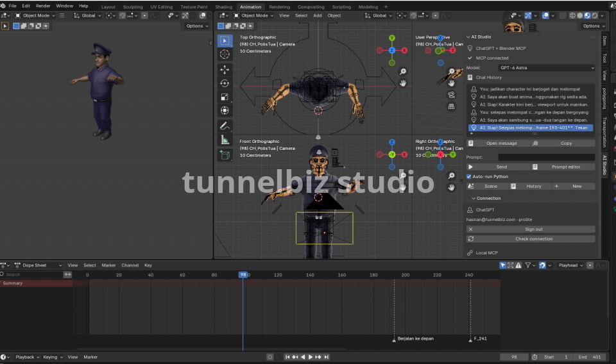
Task: Select the Rotate tool
Action: (x=225, y=83)
